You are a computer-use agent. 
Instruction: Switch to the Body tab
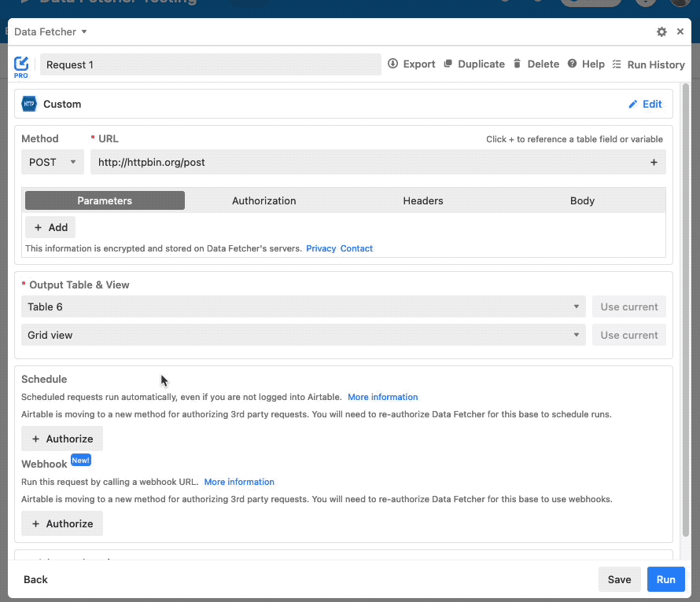[x=582, y=200]
